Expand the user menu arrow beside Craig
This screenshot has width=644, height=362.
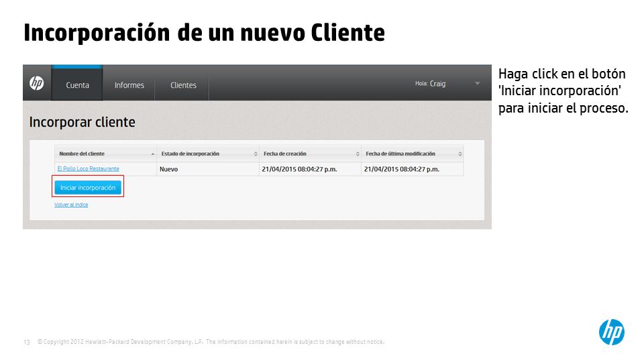coord(477,84)
